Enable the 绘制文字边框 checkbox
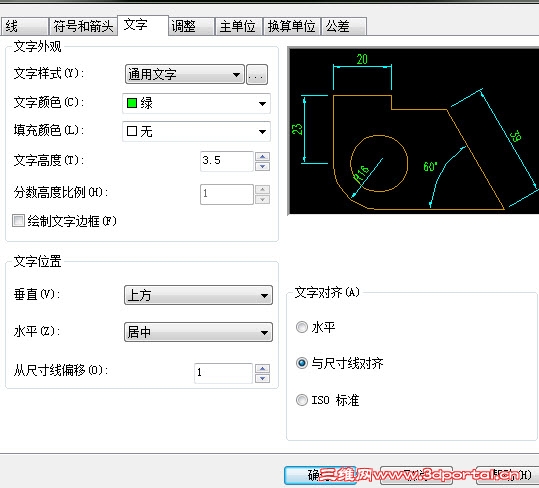The height and width of the screenshot is (488, 539). [x=18, y=221]
